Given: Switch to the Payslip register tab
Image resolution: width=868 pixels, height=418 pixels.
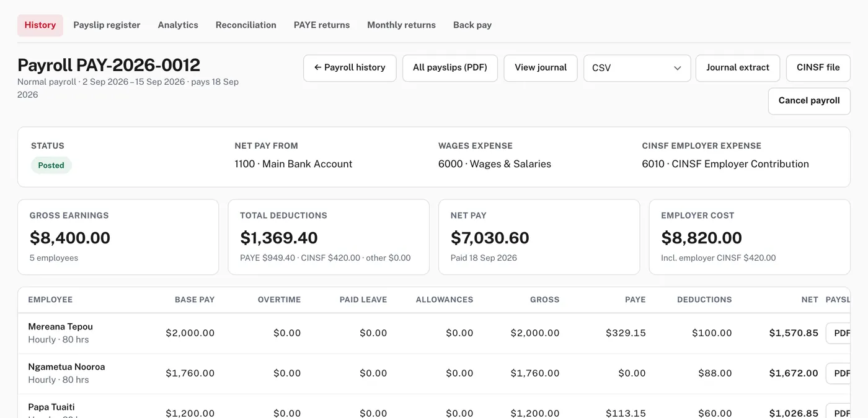Looking at the screenshot, I should [x=107, y=25].
